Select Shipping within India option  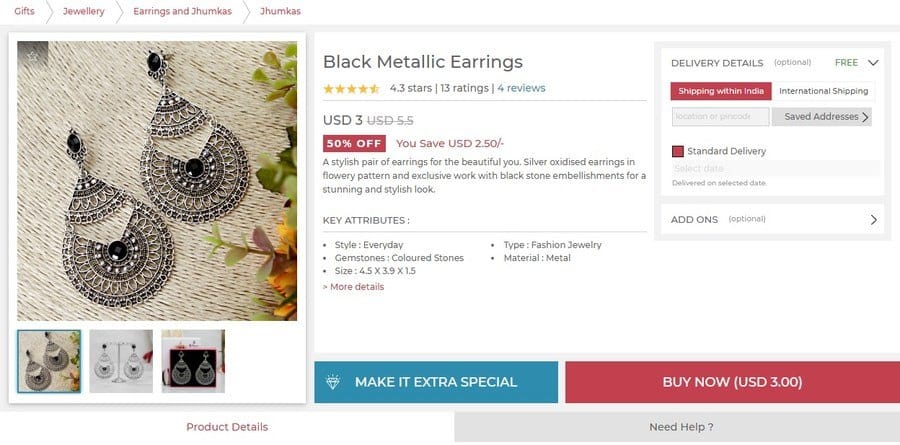(721, 91)
